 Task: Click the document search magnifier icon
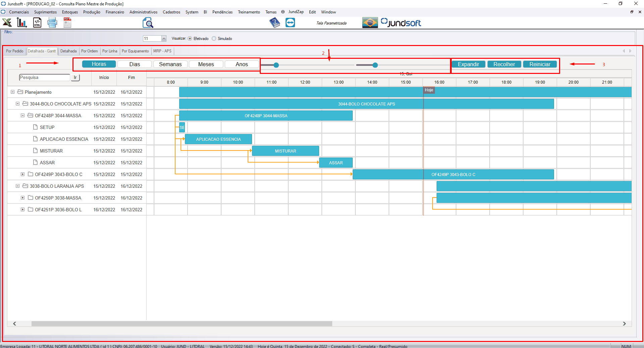148,23
